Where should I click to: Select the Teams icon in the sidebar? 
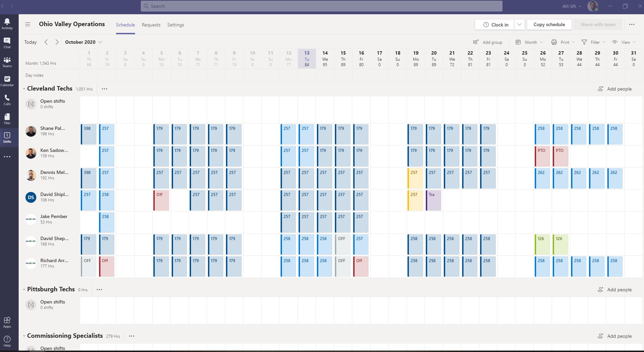[x=7, y=62]
